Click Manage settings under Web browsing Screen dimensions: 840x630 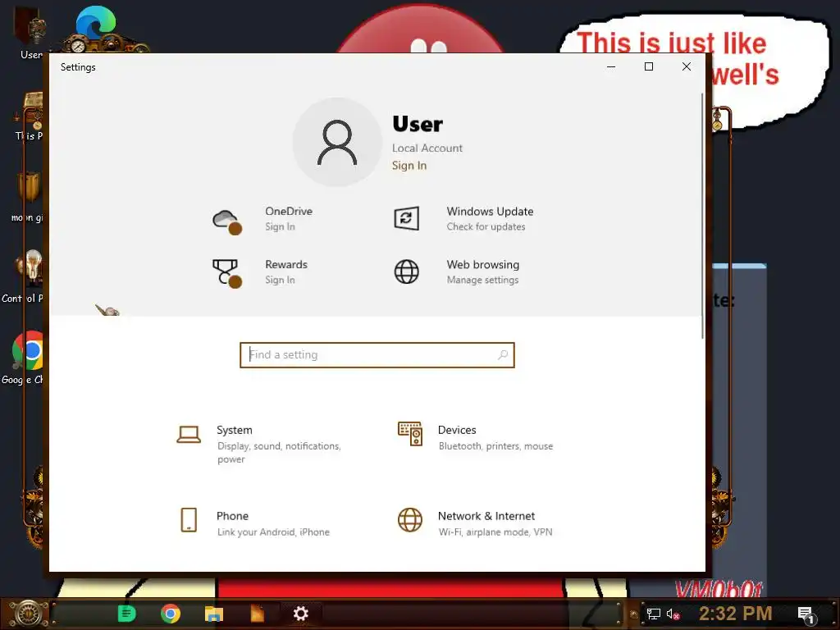pos(482,280)
